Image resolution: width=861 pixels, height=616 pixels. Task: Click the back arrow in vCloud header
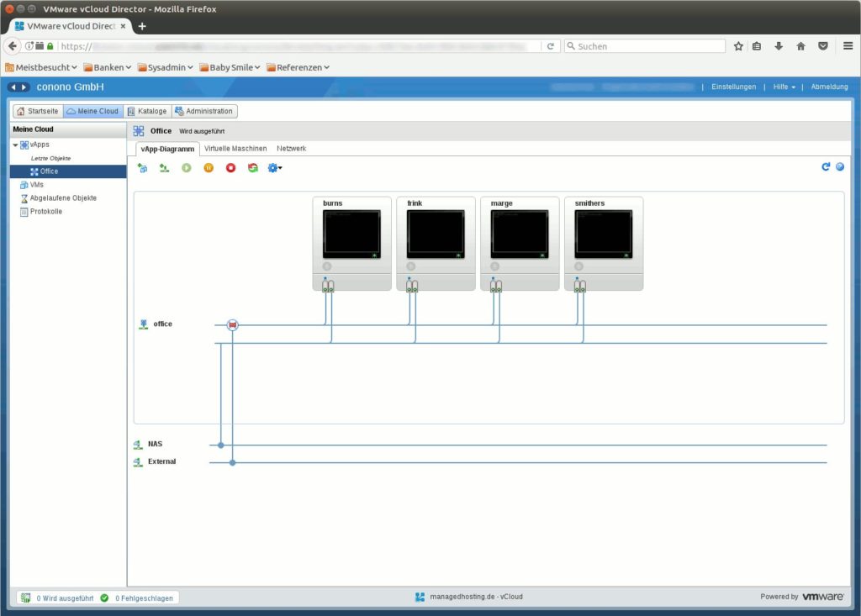13,87
